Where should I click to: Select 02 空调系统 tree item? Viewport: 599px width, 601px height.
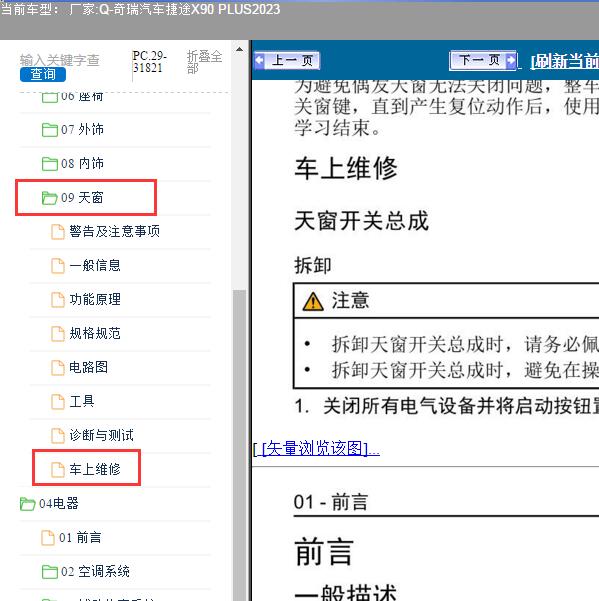tap(95, 572)
